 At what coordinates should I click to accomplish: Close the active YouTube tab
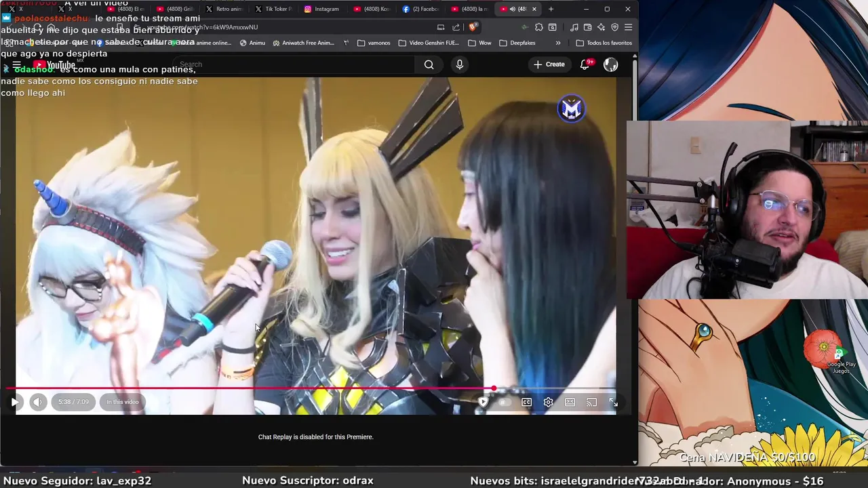pyautogui.click(x=534, y=9)
